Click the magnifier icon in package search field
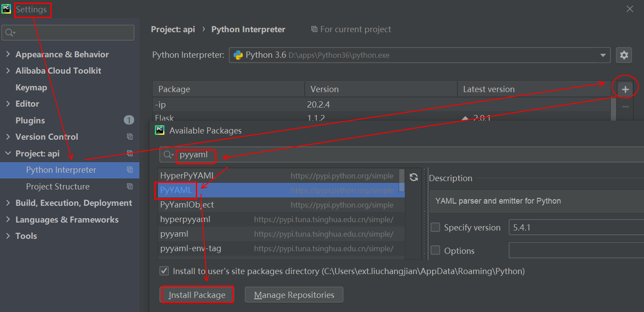The width and height of the screenshot is (644, 312). click(x=169, y=155)
